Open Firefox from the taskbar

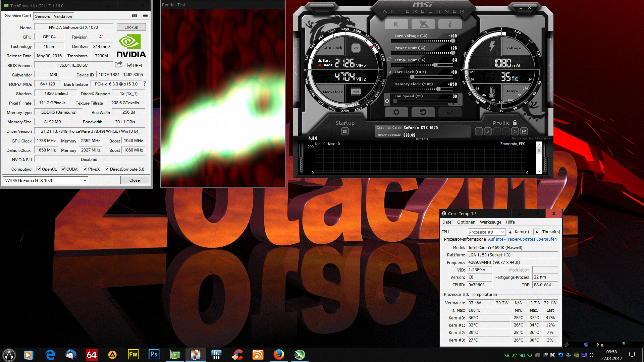[x=278, y=355]
